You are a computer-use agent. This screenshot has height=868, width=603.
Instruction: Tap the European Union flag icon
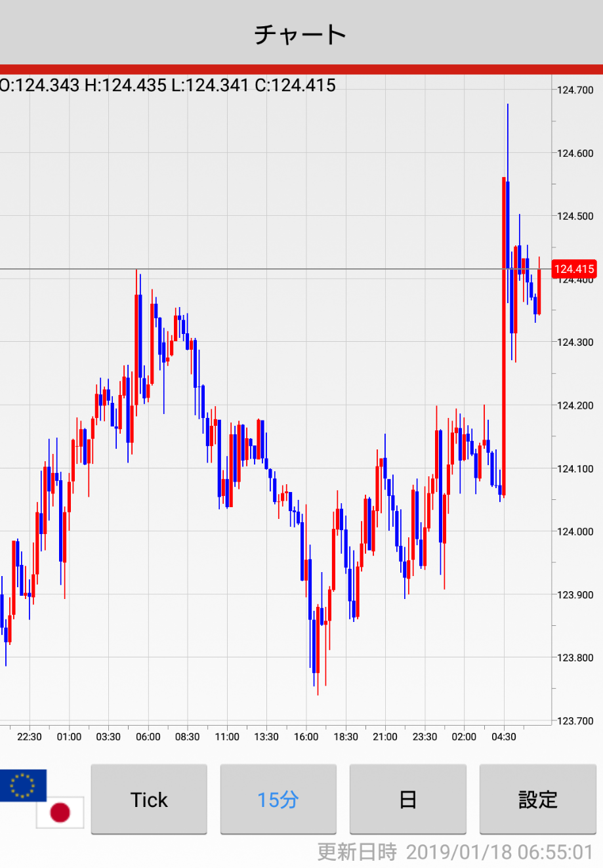23,785
